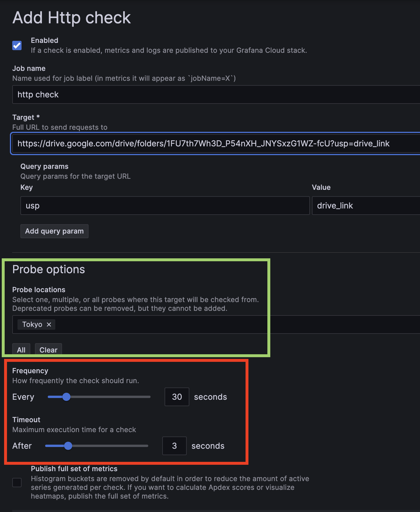Screen dimensions: 420x512
Task: Click the Add query param button
Action: [x=54, y=231]
